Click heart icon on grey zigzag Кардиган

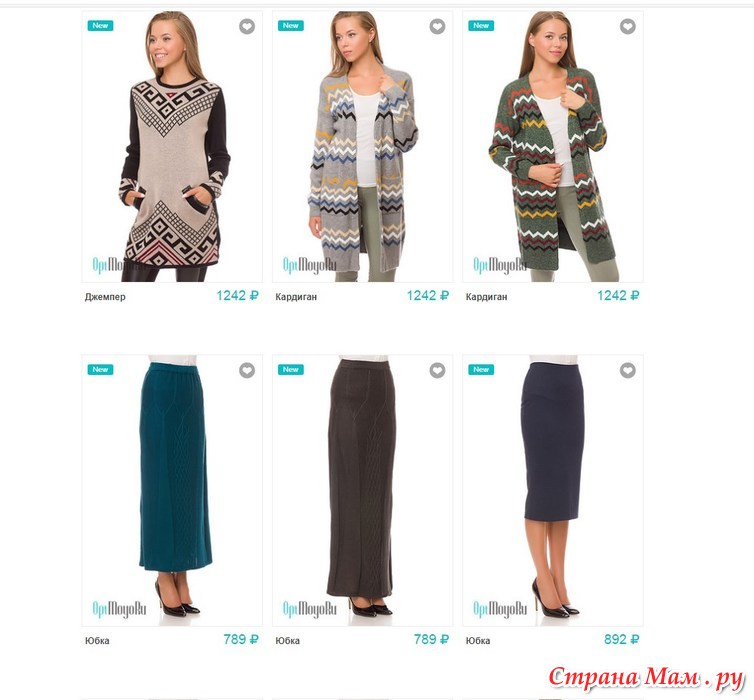click(437, 26)
